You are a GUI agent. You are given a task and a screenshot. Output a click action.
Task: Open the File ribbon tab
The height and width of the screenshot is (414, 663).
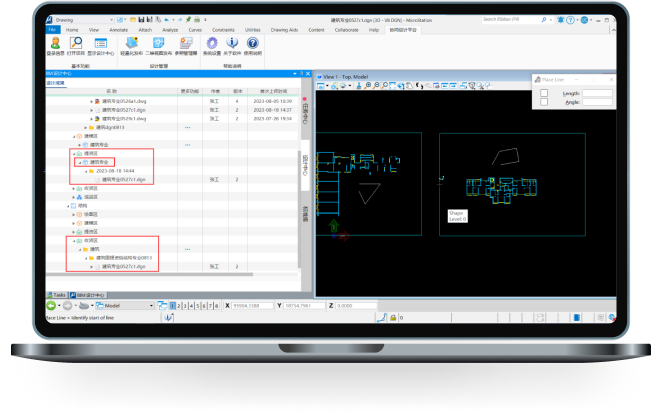coord(52,30)
